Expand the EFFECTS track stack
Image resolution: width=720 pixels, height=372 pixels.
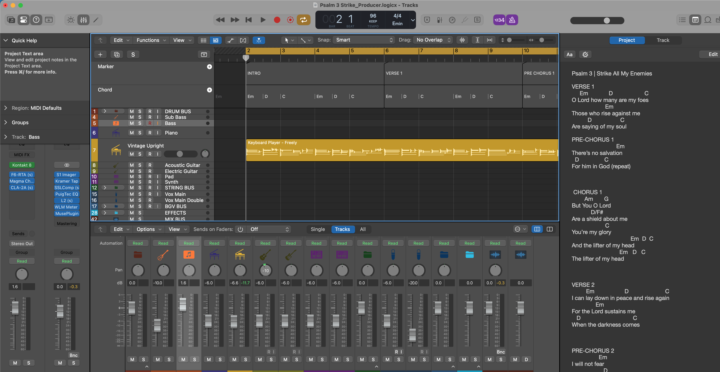coord(104,213)
